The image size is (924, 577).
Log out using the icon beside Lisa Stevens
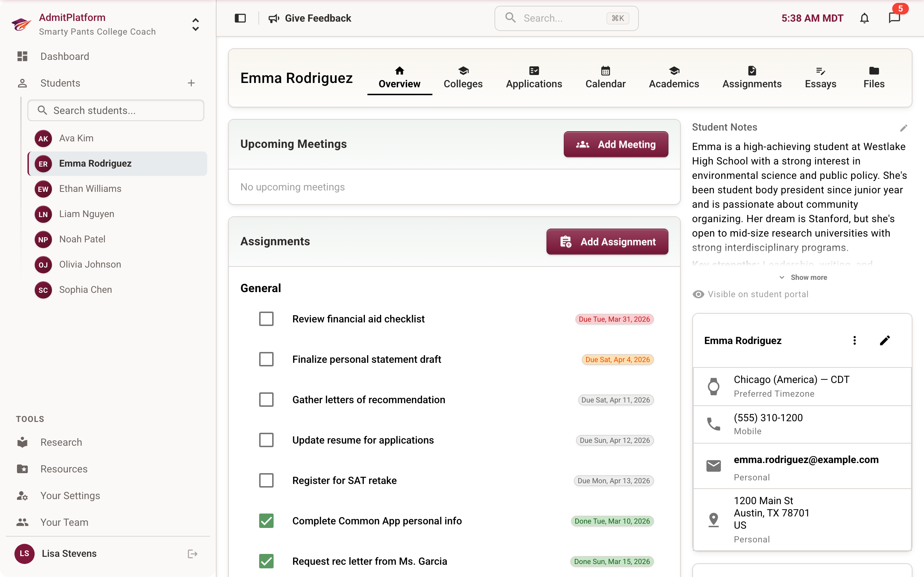192,553
